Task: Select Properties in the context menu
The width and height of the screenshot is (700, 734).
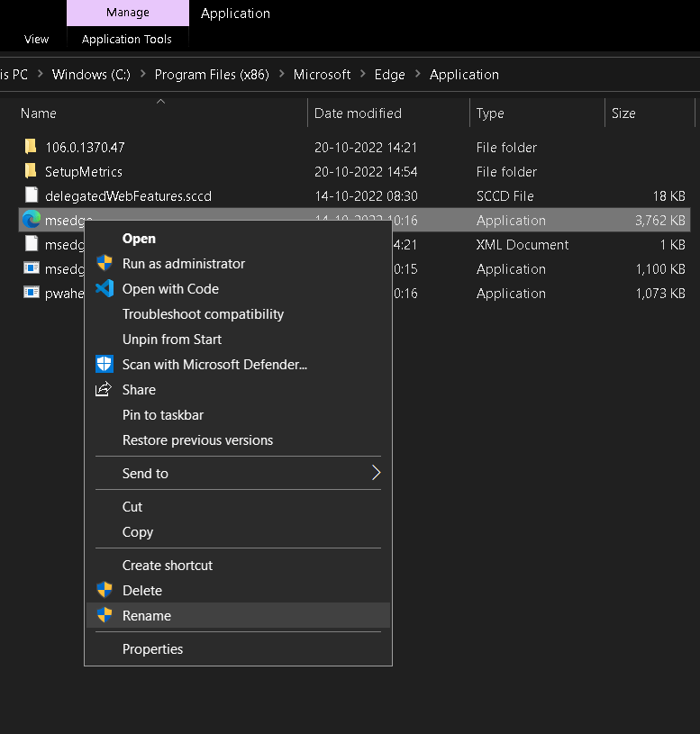Action: pos(152,649)
